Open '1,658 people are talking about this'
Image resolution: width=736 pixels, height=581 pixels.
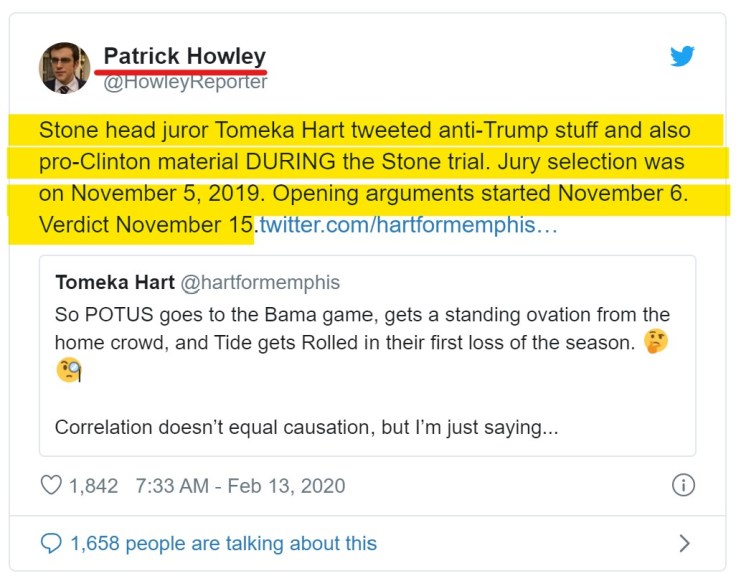point(223,544)
